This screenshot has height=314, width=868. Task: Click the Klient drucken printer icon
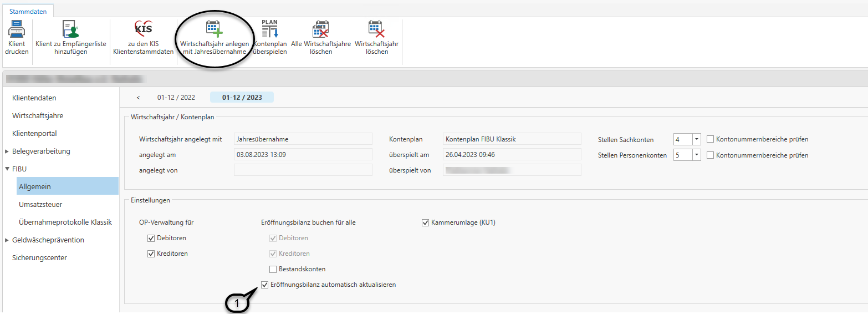17,29
